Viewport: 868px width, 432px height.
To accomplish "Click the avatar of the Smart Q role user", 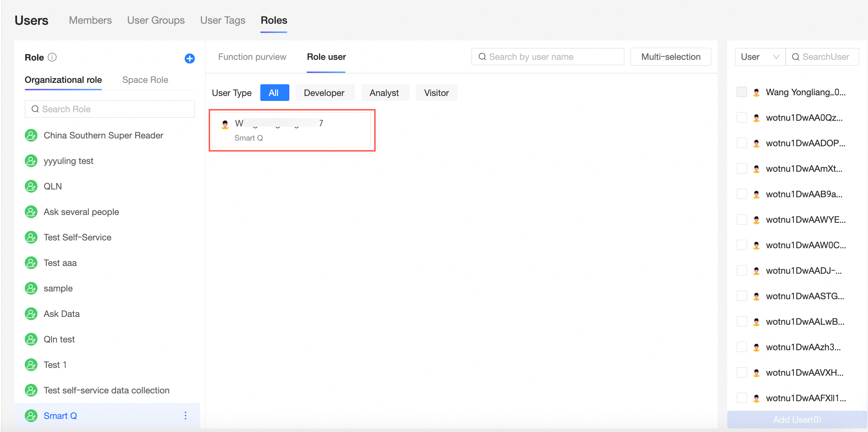I will point(225,124).
